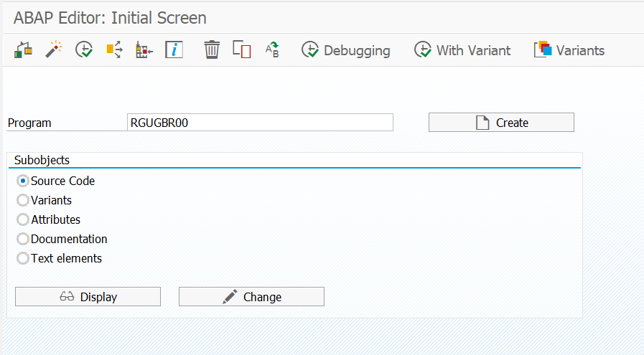The image size is (644, 355).
Task: Open the Variants toolbar button
Action: (x=569, y=50)
